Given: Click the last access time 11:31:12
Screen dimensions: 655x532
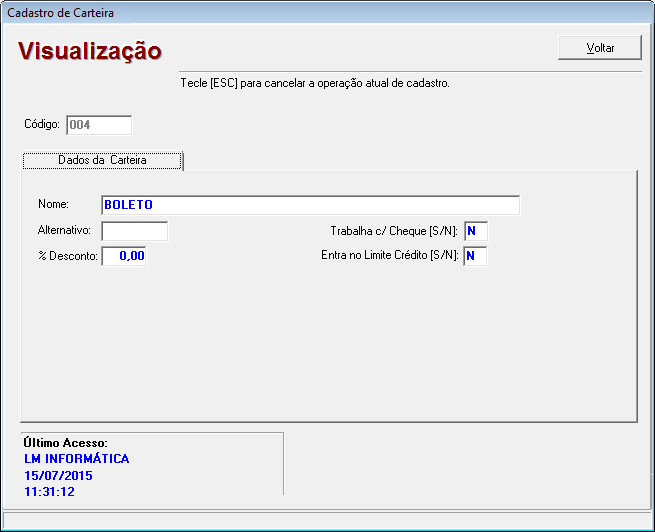Looking at the screenshot, I should 49,492.
